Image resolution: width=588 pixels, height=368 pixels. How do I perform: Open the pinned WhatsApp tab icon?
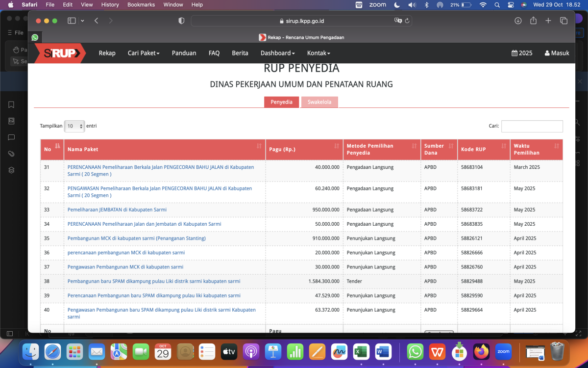click(x=35, y=37)
